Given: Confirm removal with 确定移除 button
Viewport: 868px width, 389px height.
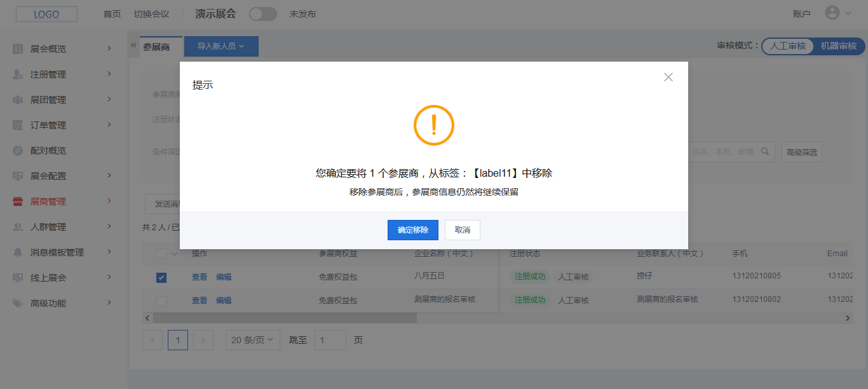Looking at the screenshot, I should (412, 230).
